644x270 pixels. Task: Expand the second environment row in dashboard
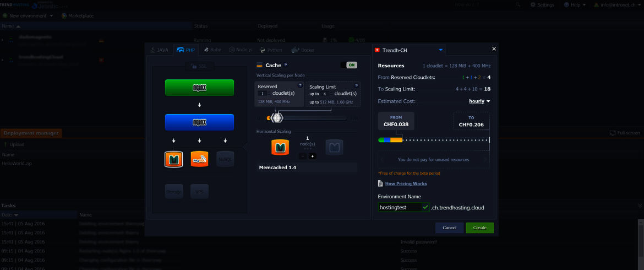click(2, 60)
